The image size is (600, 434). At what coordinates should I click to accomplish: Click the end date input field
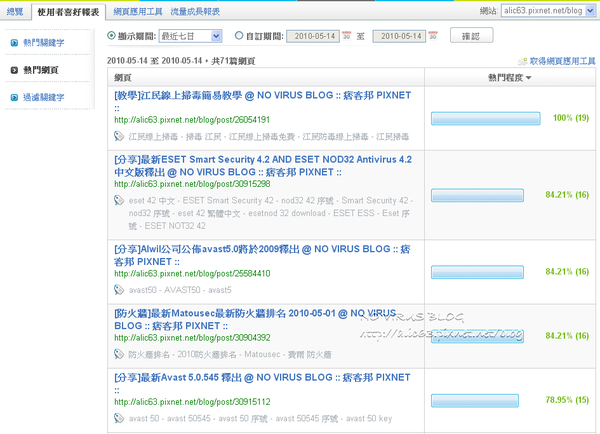[399, 36]
